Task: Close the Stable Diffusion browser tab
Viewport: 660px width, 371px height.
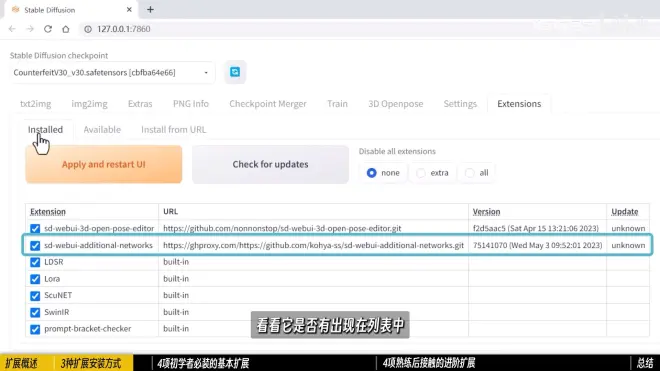Action: 129,9
